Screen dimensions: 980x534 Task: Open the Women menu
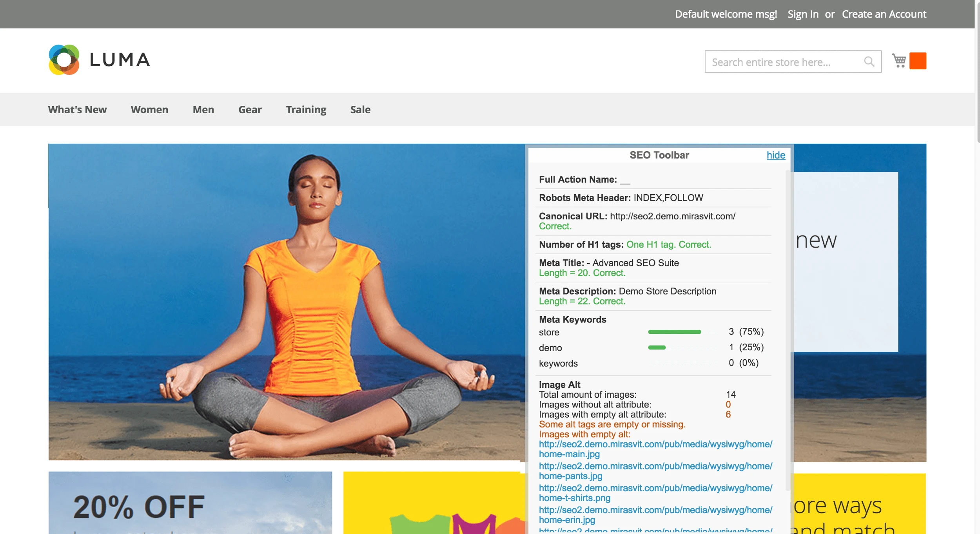click(x=149, y=110)
